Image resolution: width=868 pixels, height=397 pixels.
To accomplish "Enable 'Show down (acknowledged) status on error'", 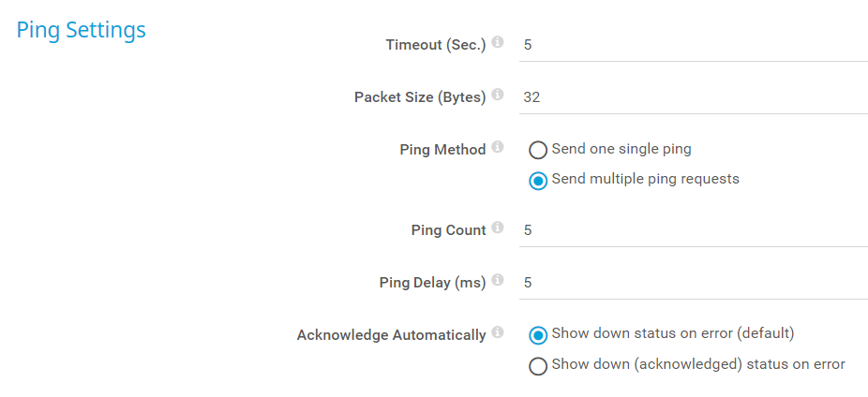I will pos(538,365).
